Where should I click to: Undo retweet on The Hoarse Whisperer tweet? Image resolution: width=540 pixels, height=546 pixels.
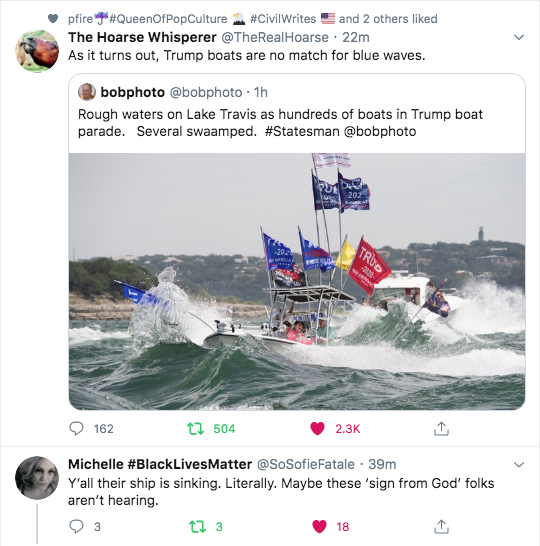[195, 429]
